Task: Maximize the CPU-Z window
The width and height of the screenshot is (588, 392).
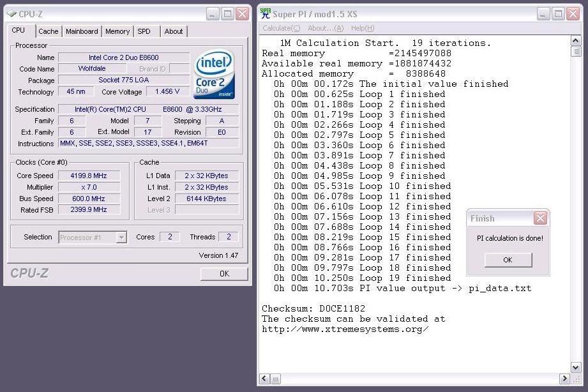Action: pos(227,14)
